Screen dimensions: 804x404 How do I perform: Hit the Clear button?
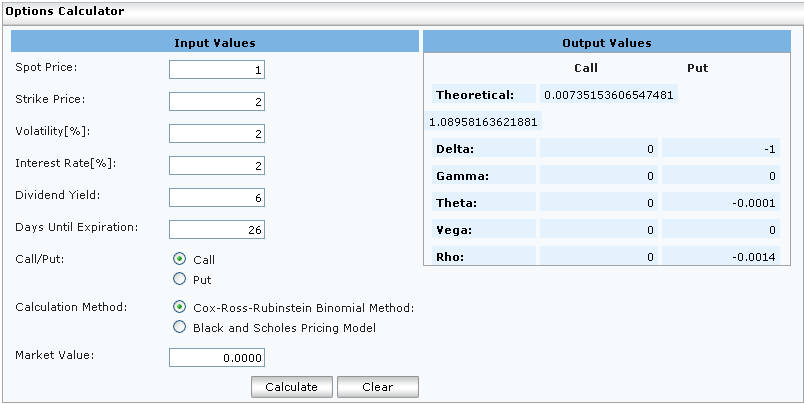pyautogui.click(x=377, y=387)
